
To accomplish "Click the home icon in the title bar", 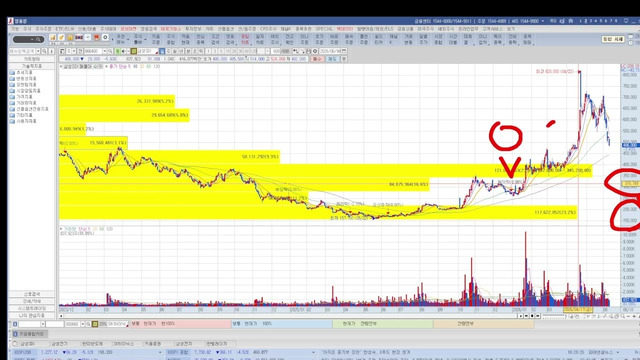I will (x=571, y=21).
